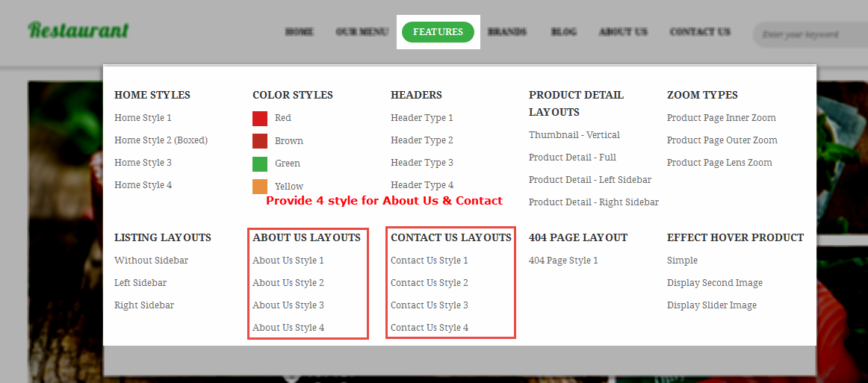
Task: Open Header Type 2
Action: pyautogui.click(x=422, y=140)
